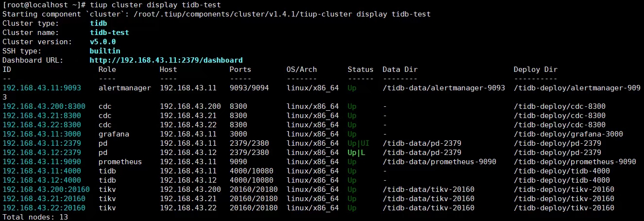Click the cluster name value tidb-test

coord(109,33)
